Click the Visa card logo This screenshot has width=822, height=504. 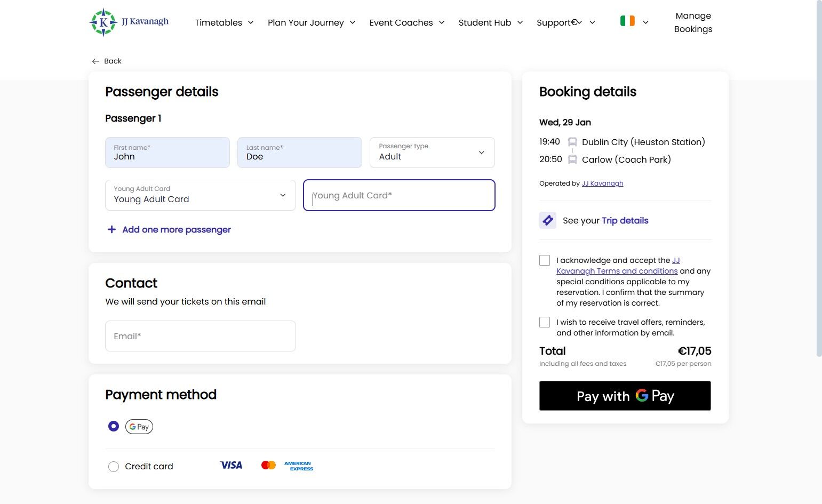click(231, 466)
